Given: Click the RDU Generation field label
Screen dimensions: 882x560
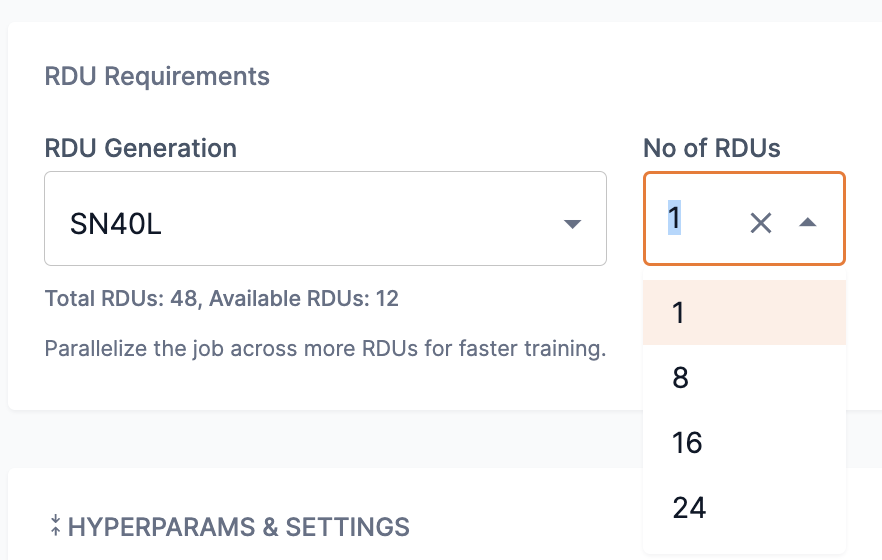Looking at the screenshot, I should coord(141,149).
